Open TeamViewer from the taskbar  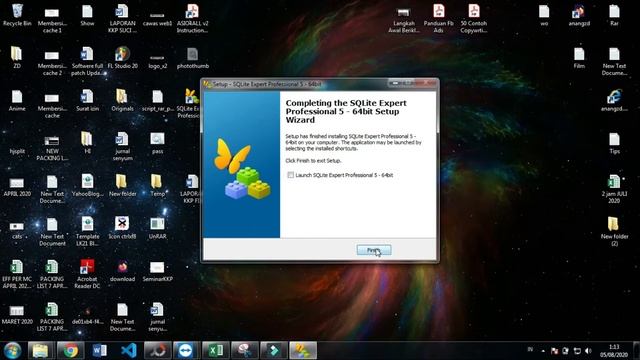click(186, 351)
